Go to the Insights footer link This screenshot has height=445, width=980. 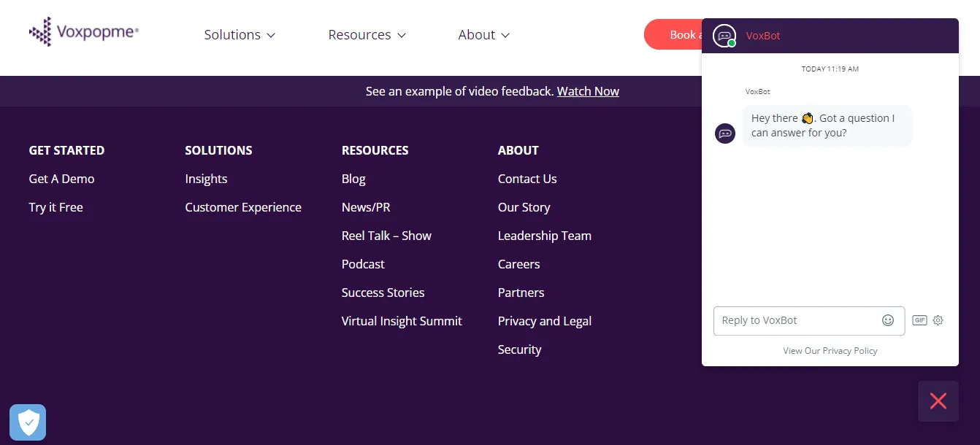(206, 179)
